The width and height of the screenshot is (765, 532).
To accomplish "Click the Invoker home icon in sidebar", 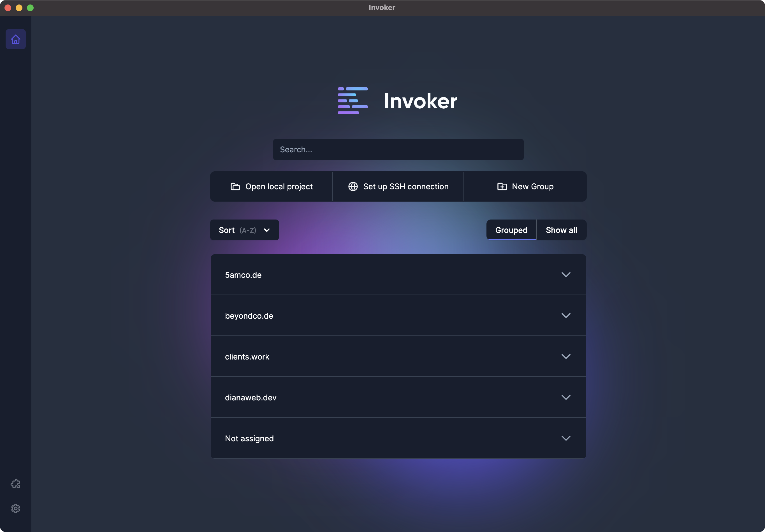I will coord(16,39).
